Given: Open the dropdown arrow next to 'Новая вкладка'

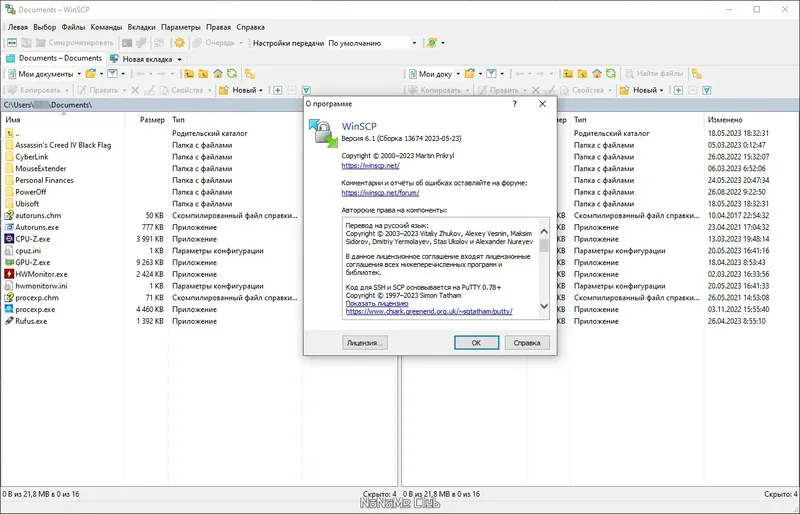Looking at the screenshot, I should [x=179, y=59].
